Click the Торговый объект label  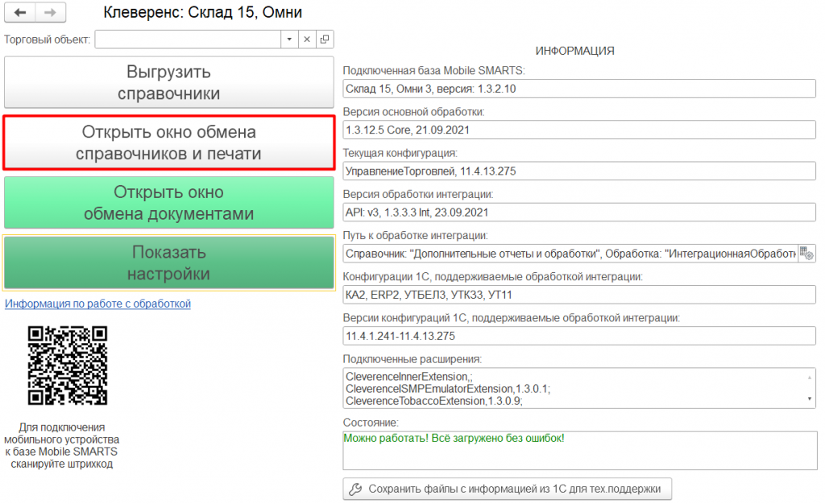48,39
